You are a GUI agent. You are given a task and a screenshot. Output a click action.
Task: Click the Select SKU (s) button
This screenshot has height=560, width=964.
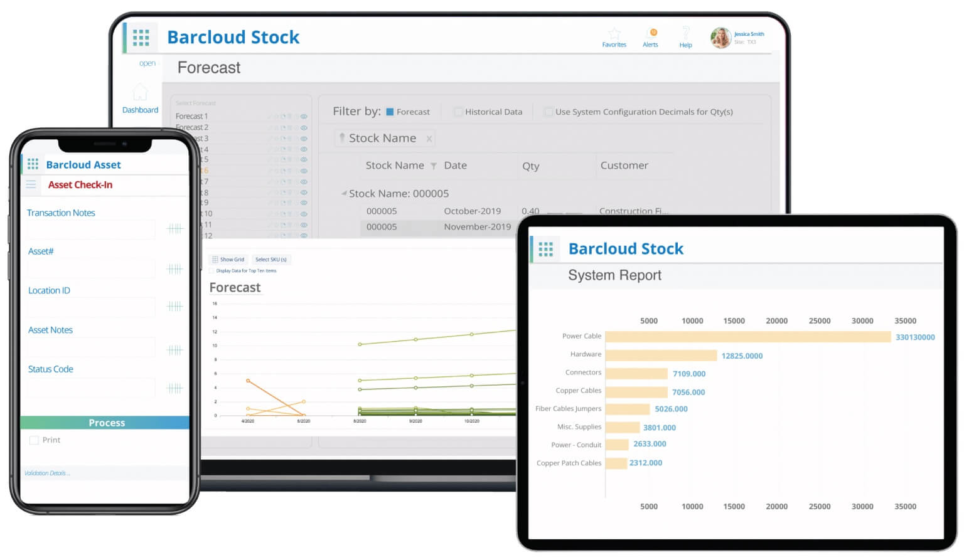point(271,260)
